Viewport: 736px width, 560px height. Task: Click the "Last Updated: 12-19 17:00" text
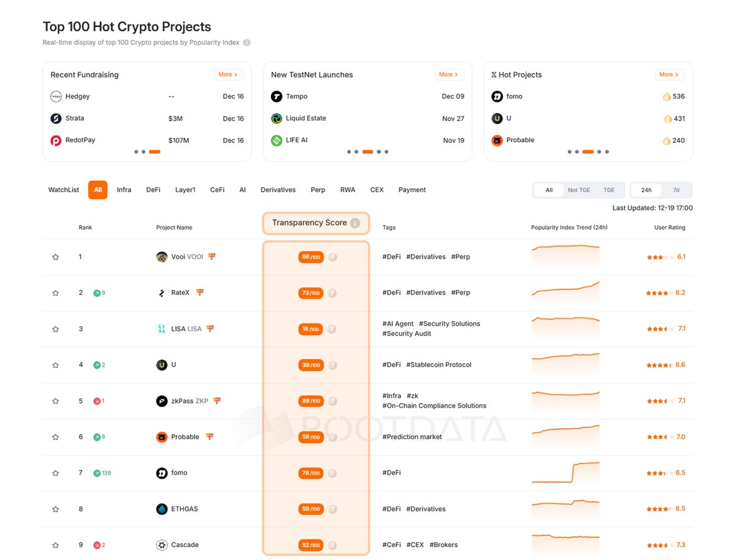point(653,208)
